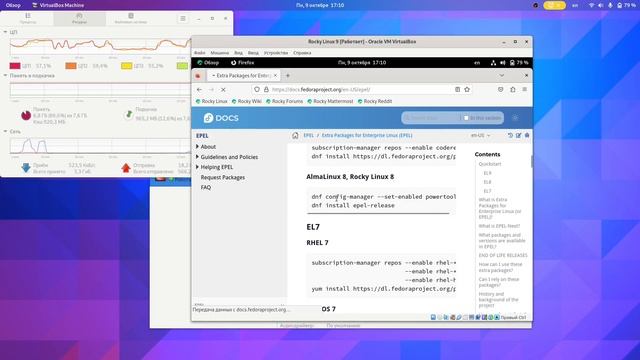Collapse the Сеть section
The height and width of the screenshot is (360, 640).
coord(6,131)
